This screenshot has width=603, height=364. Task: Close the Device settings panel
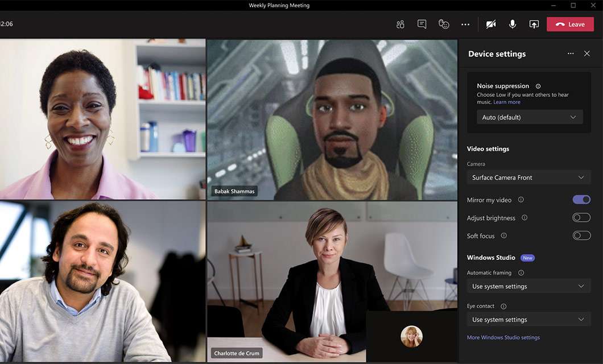point(587,54)
